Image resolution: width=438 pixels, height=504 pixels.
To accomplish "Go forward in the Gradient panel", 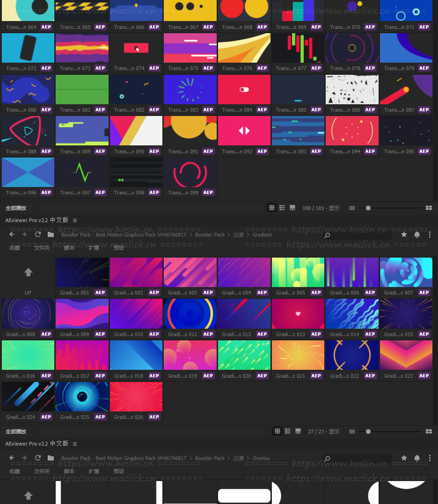I will pyautogui.click(x=24, y=234).
